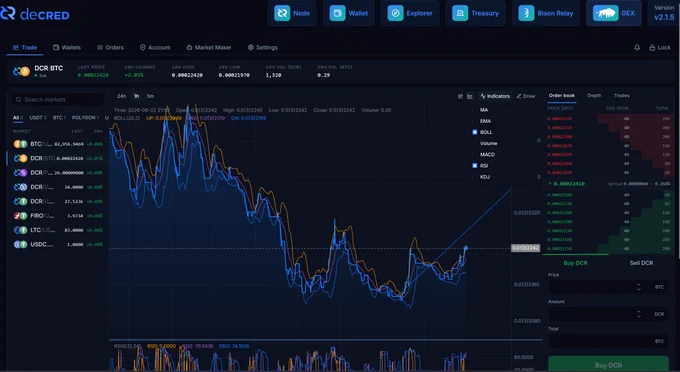680x372 pixels.
Task: Set chart interval to 1h
Action: [x=137, y=96]
